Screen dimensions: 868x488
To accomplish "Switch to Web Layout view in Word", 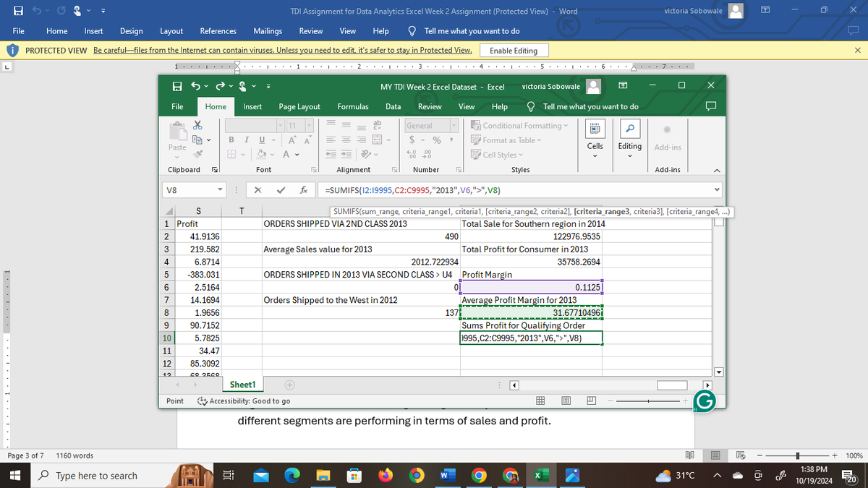I will (741, 456).
